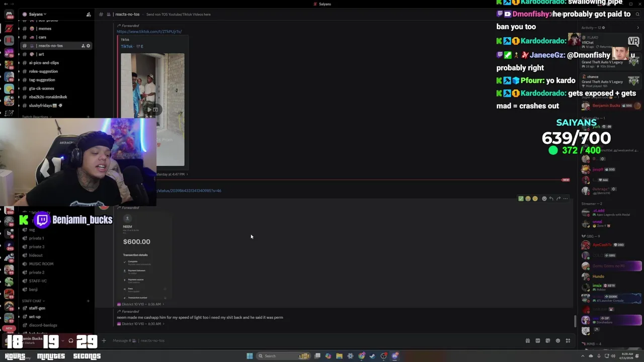644x362 pixels.
Task: Click TikTok embed title link
Action: coord(132,46)
